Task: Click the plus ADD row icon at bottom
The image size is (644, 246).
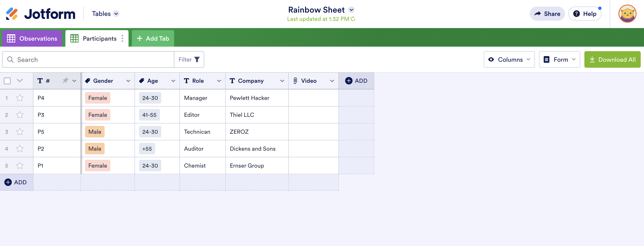Action: click(x=8, y=182)
